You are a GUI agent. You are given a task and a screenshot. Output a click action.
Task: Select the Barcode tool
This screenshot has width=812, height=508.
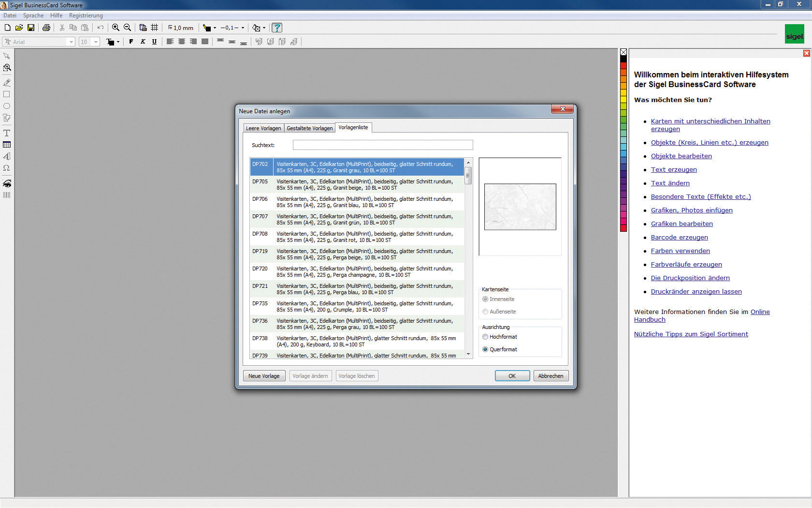(x=7, y=195)
